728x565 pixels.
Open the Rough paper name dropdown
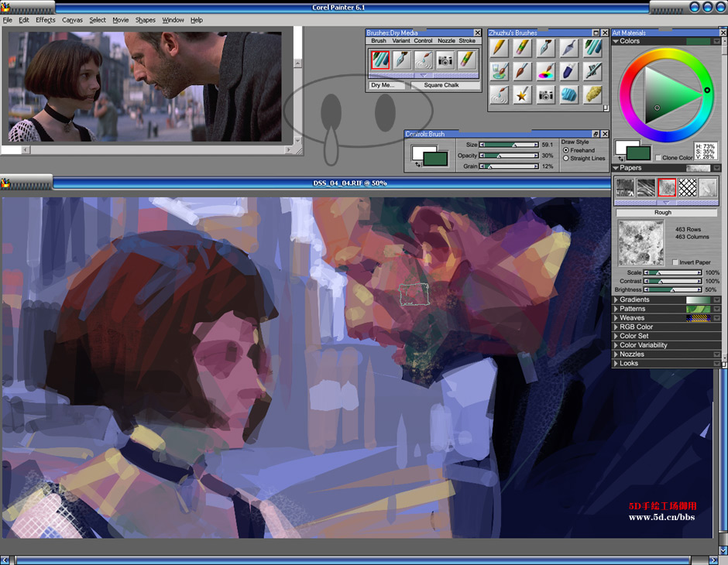[666, 212]
